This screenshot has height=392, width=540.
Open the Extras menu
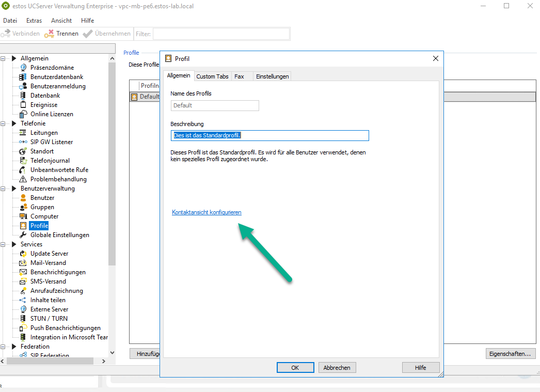tap(34, 21)
